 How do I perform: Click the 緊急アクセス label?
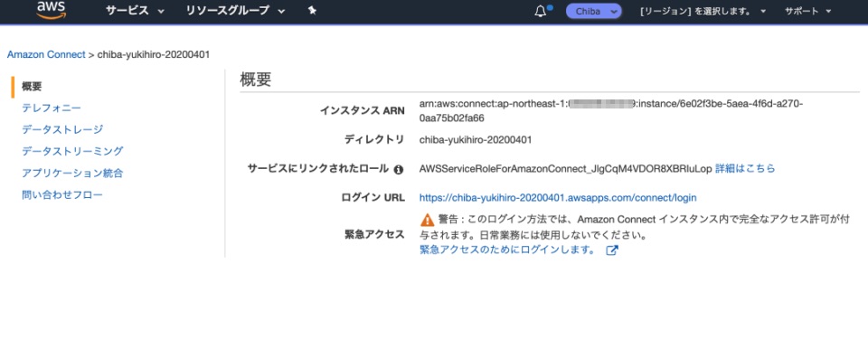pos(374,234)
